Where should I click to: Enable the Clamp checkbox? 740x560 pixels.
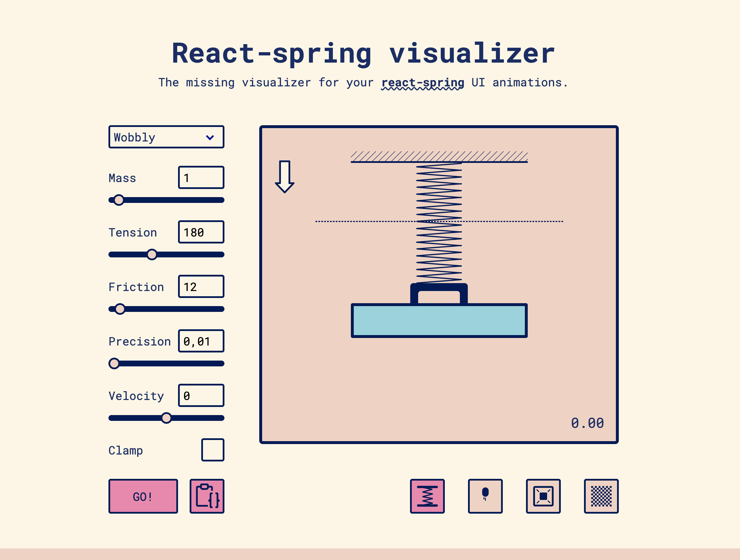213,450
